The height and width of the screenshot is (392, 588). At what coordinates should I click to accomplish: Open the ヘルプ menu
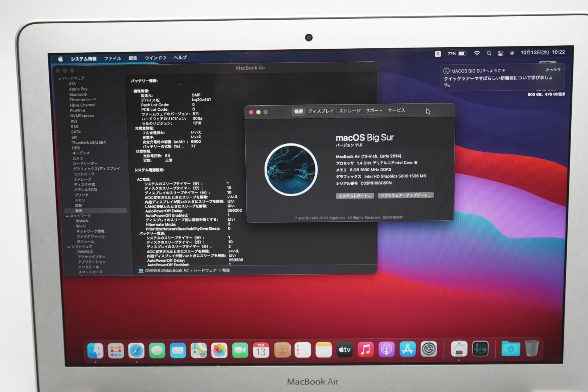point(180,57)
